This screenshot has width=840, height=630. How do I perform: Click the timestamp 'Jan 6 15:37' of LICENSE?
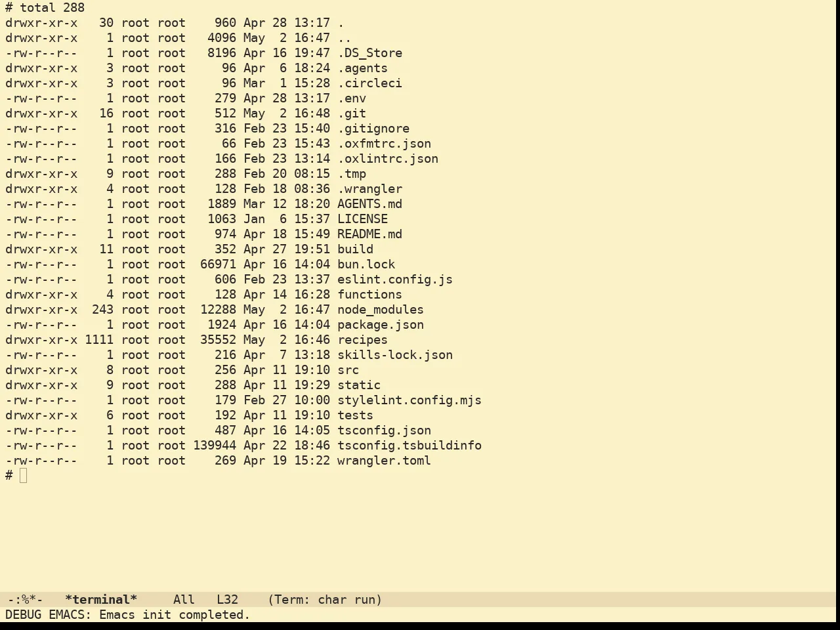click(x=287, y=219)
